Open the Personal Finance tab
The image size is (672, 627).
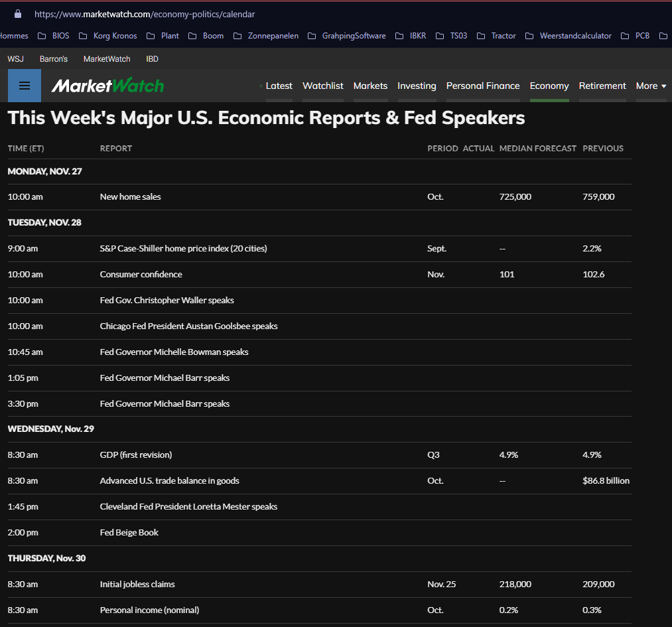[483, 86]
